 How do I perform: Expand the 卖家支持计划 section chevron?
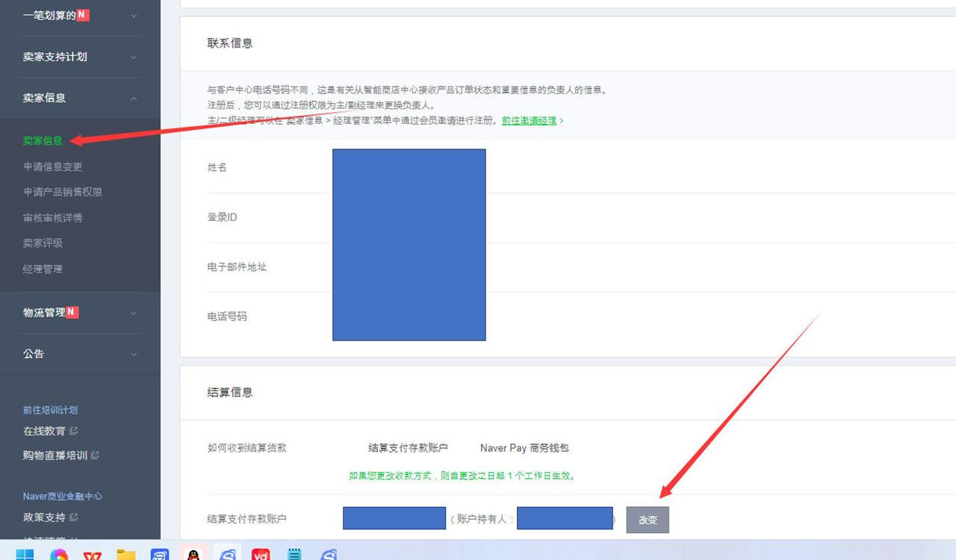point(134,57)
